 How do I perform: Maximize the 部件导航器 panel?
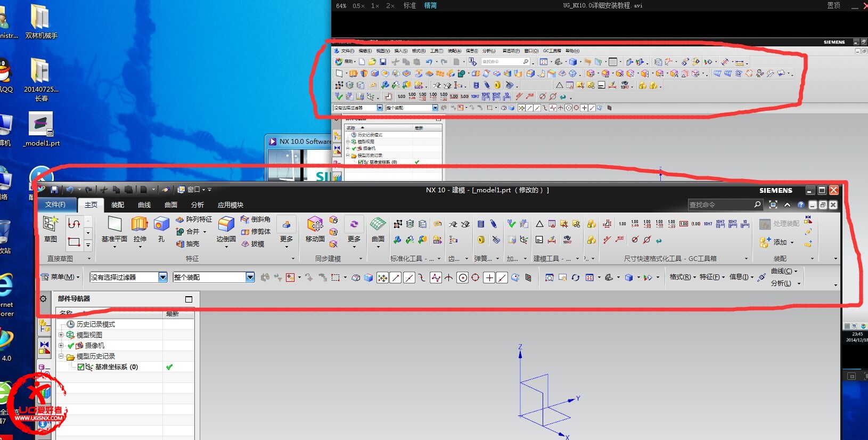tap(189, 299)
